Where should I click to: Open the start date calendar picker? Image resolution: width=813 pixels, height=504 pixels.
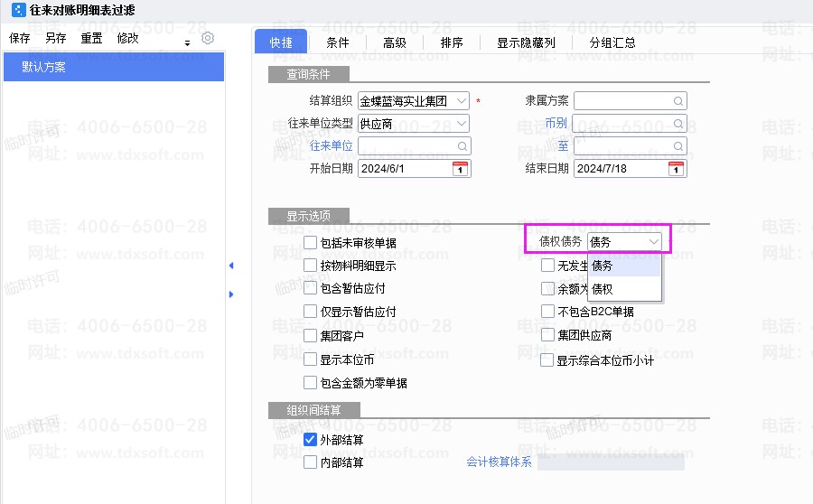coord(460,168)
